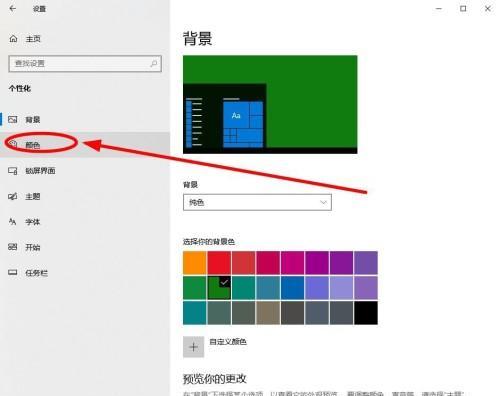Select the 背景 picture icon in sidebar

[13, 119]
